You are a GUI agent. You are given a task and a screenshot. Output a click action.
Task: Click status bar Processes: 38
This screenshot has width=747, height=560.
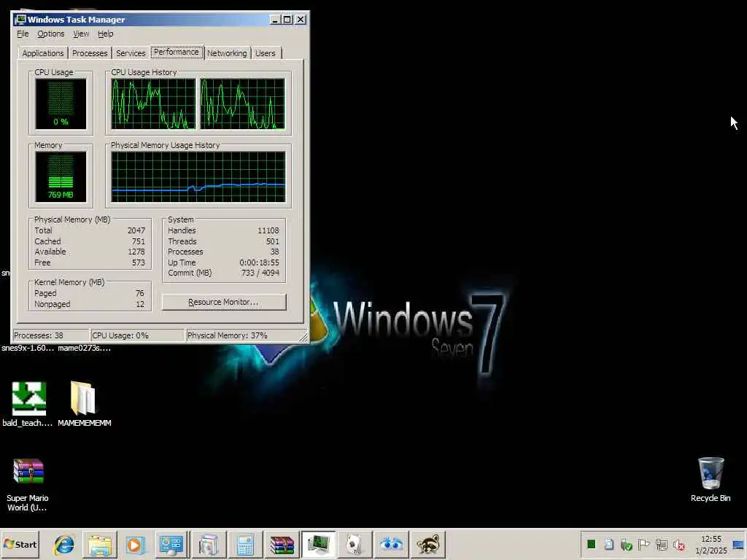point(39,335)
